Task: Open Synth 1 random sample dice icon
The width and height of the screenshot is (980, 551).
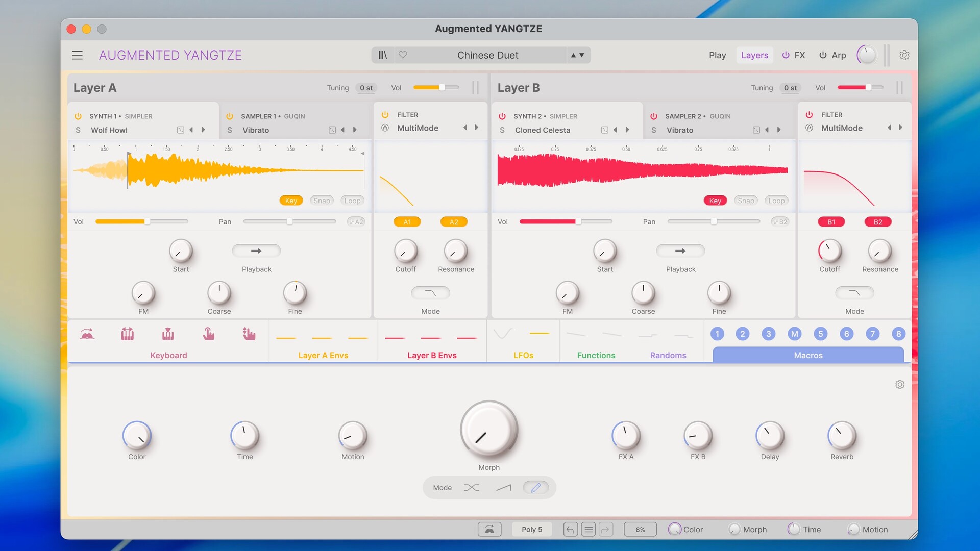Action: point(181,130)
